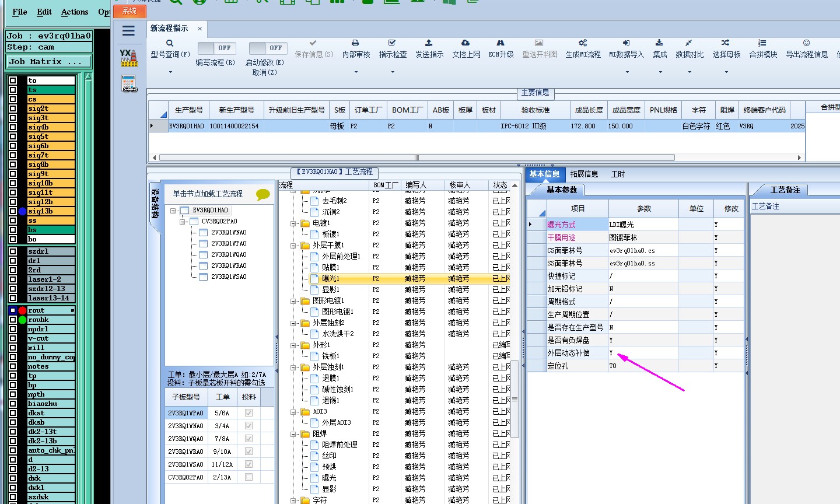Open the dropdown arrow under 内部审核
The image size is (840, 504).
click(356, 72)
